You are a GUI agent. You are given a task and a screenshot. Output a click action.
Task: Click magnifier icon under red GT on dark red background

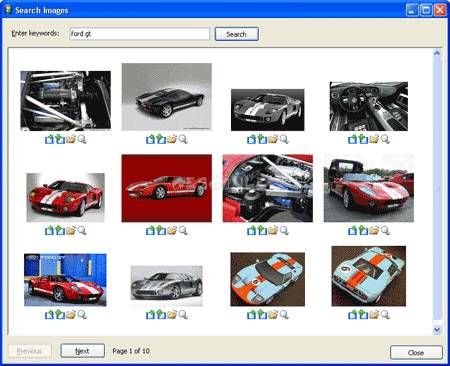183,231
